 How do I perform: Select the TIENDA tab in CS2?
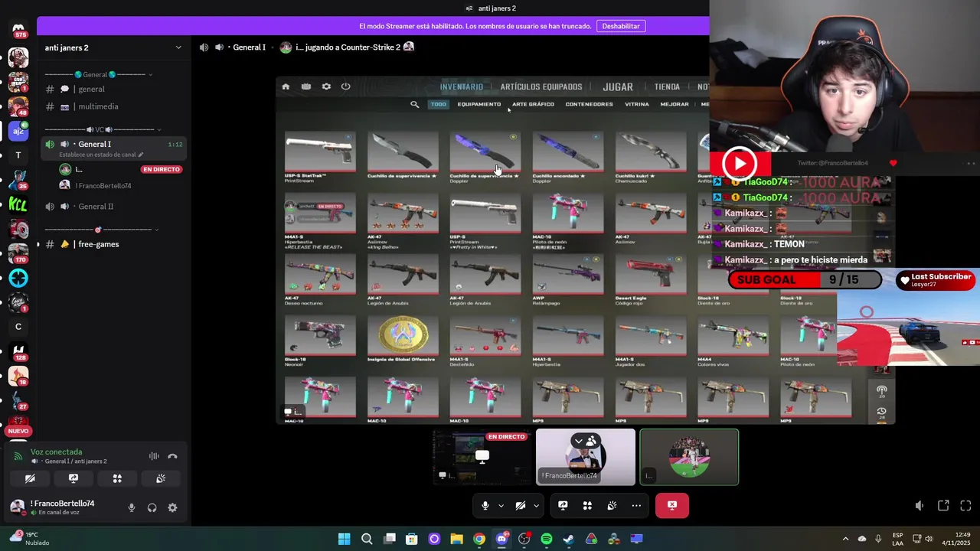point(667,87)
